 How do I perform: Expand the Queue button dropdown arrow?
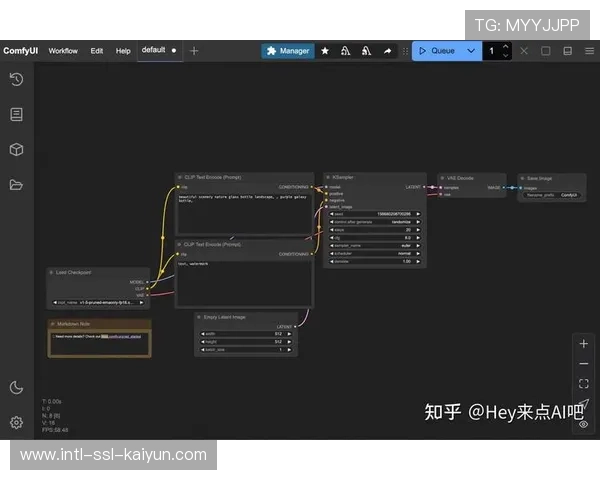pyautogui.click(x=471, y=50)
